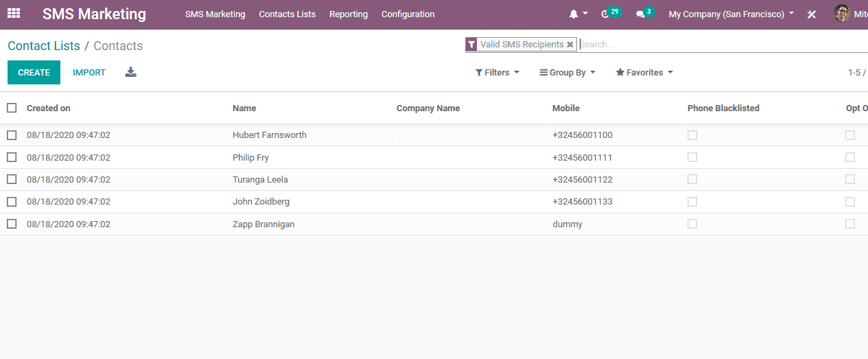The width and height of the screenshot is (868, 359).
Task: Select the Zapp Brannigan row checkbox
Action: (12, 224)
